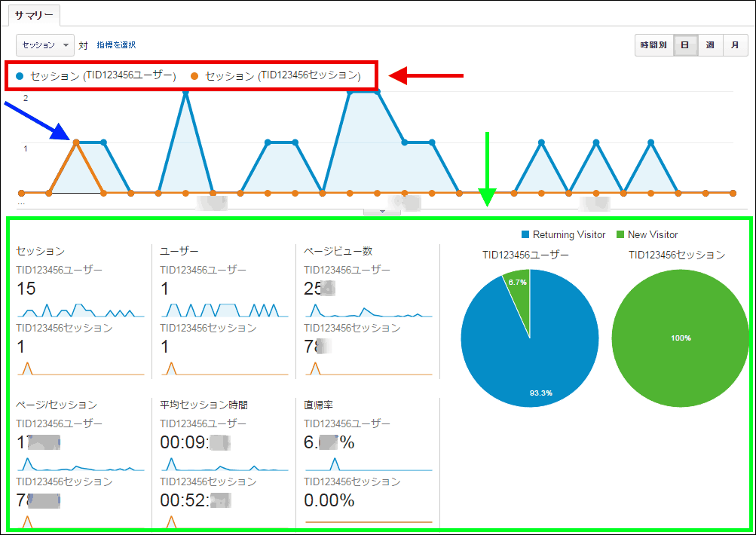Image resolution: width=756 pixels, height=535 pixels.
Task: Click the 平均セッション時間 heading
Action: pyautogui.click(x=204, y=405)
